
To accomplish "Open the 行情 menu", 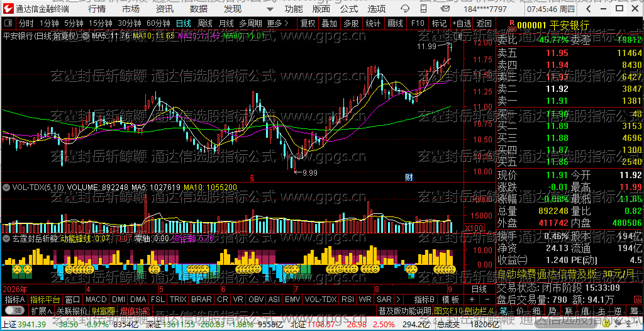I will click(x=96, y=9).
